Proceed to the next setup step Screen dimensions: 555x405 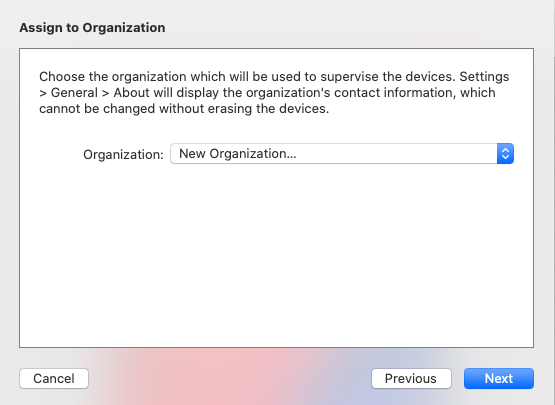click(x=499, y=378)
